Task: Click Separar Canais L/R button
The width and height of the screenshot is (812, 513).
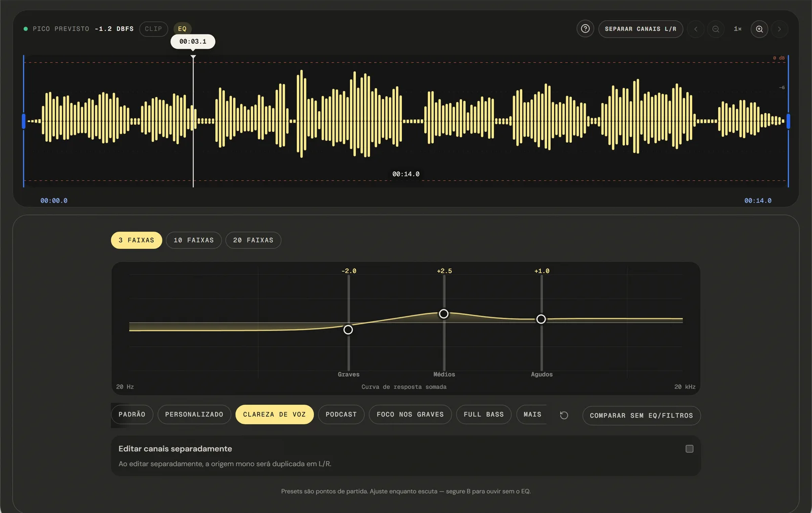Action: [x=640, y=29]
